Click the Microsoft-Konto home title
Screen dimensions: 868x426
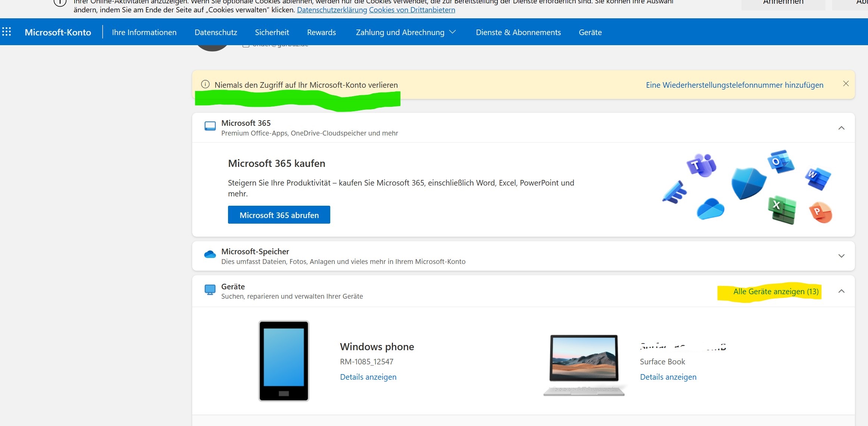click(58, 32)
